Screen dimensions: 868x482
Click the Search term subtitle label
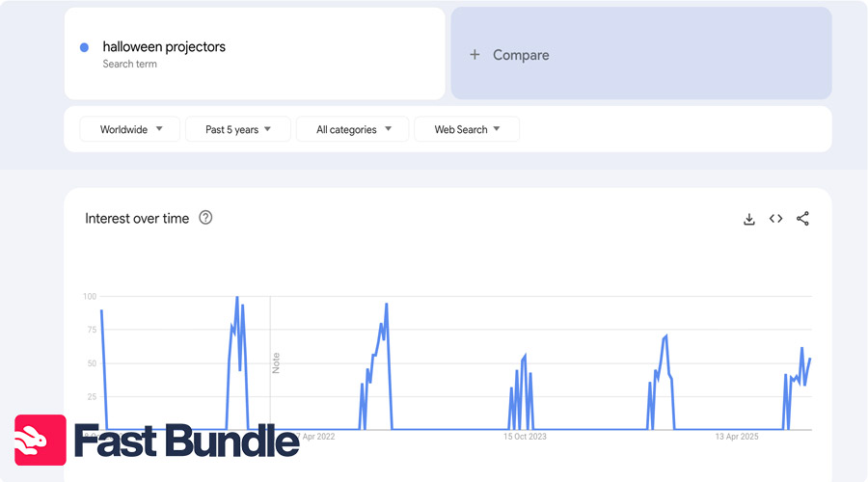coord(129,64)
